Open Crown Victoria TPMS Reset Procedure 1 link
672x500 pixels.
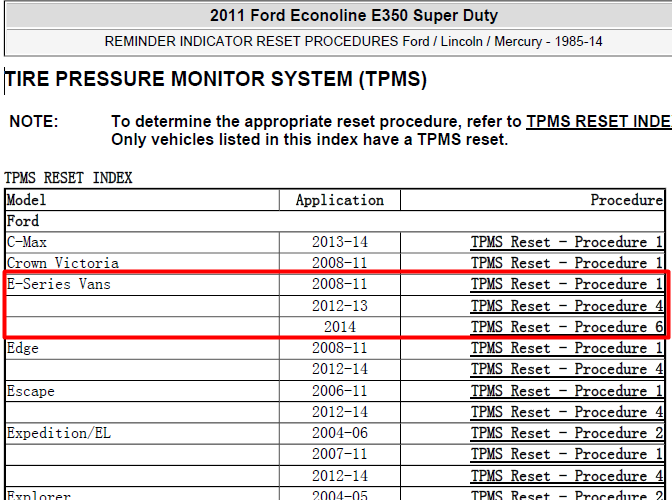(567, 263)
